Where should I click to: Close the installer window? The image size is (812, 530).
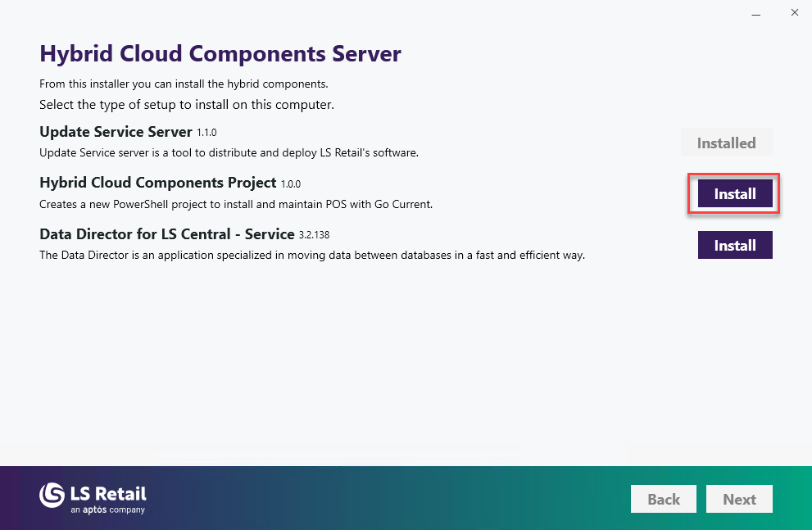tap(794, 12)
